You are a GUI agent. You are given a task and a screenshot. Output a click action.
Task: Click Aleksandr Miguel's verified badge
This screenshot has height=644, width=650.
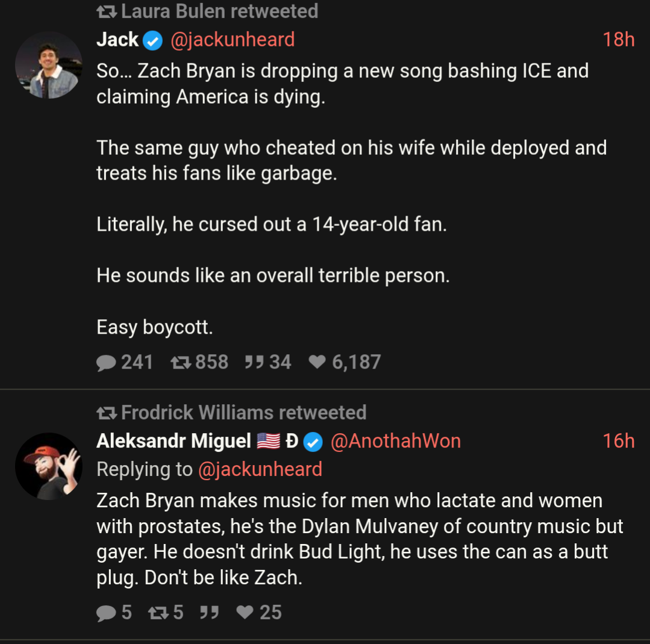pos(312,442)
